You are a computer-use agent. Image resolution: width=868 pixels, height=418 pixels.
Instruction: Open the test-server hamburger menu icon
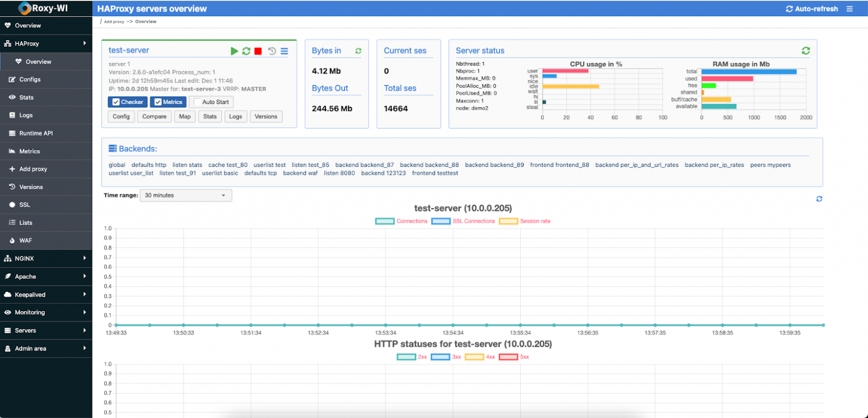(x=284, y=51)
